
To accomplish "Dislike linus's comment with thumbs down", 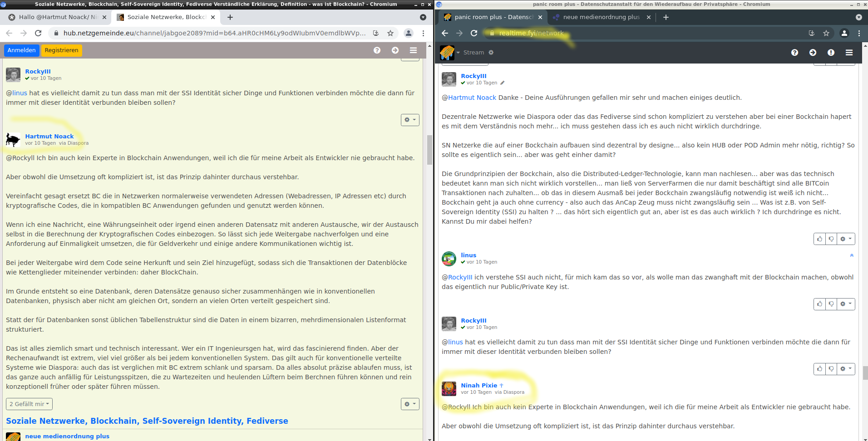I will pos(831,304).
